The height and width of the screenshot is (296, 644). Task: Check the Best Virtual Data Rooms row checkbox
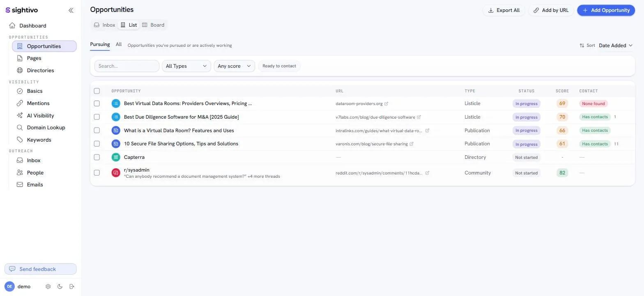(x=97, y=103)
